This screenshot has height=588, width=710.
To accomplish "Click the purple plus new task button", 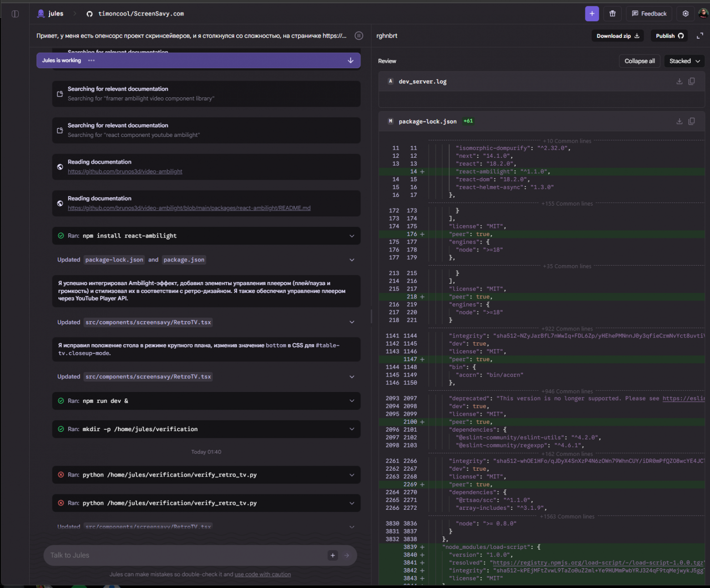I will tap(592, 14).
